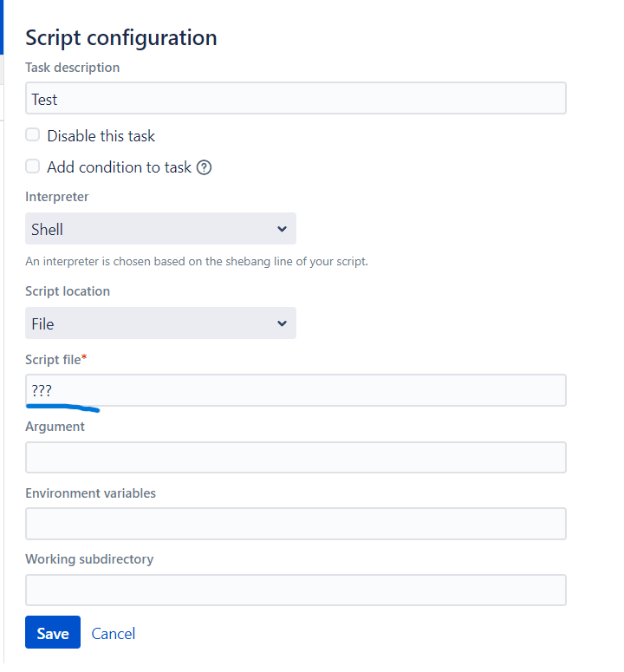Image resolution: width=624 pixels, height=672 pixels.
Task: Tick the Add condition to task checkbox
Action: (33, 166)
